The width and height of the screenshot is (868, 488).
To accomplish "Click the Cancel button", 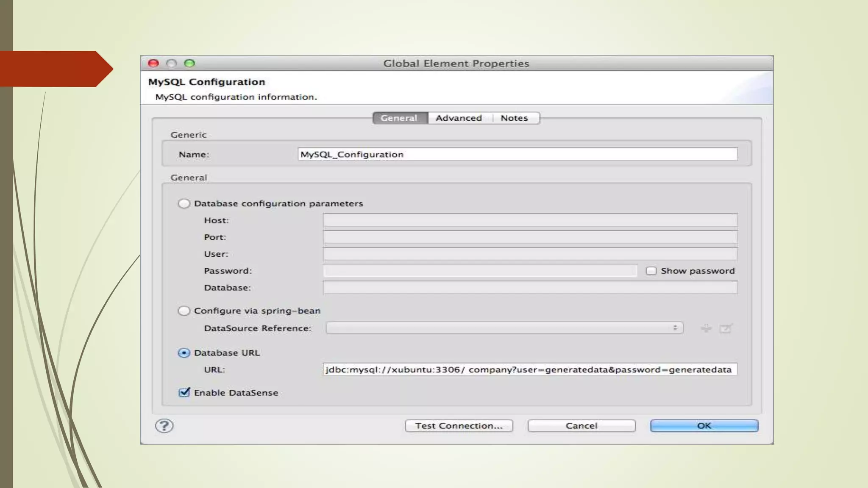I will tap(581, 426).
